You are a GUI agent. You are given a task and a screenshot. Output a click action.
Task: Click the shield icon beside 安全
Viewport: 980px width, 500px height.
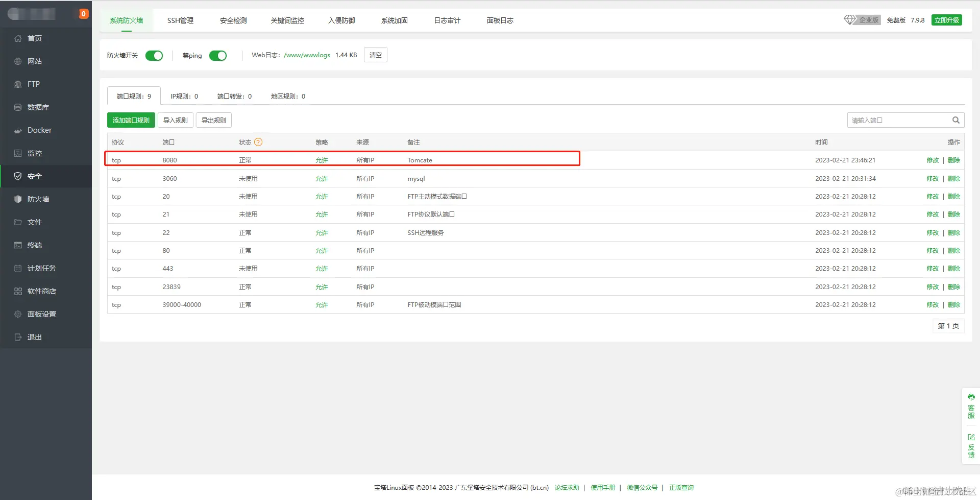18,176
